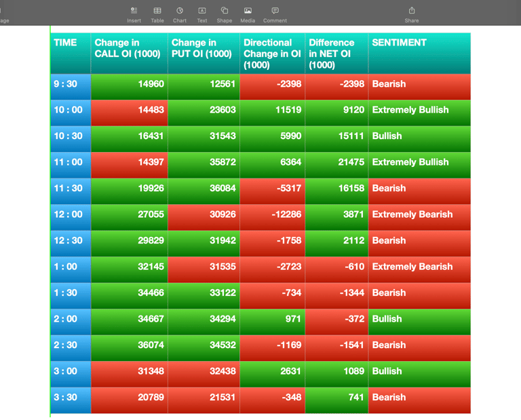Add a Table from the toolbar
Screen dimensions: 521x420
click(157, 15)
